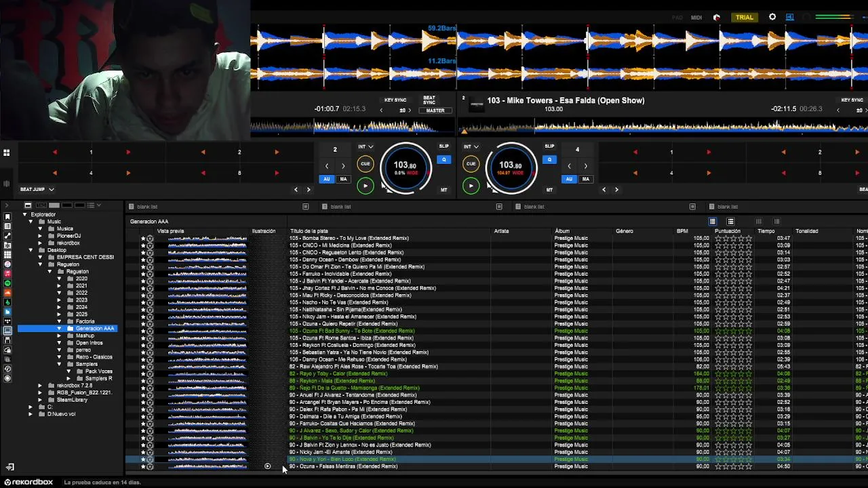
Task: Open the Apple Music icon in sidebar
Action: pyautogui.click(x=7, y=273)
